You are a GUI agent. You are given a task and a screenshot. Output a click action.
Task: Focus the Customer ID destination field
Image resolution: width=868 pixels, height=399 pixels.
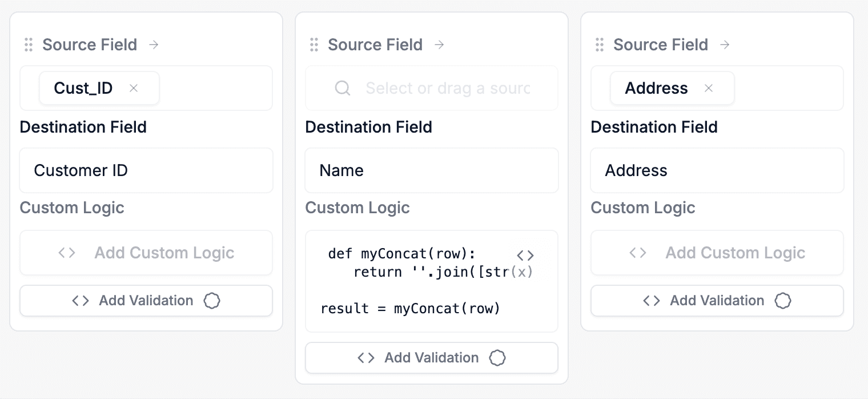tap(146, 170)
